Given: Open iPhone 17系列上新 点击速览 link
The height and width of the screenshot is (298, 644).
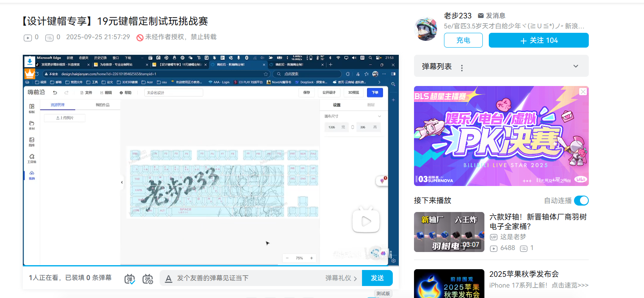Looking at the screenshot, I should pyautogui.click(x=539, y=285).
